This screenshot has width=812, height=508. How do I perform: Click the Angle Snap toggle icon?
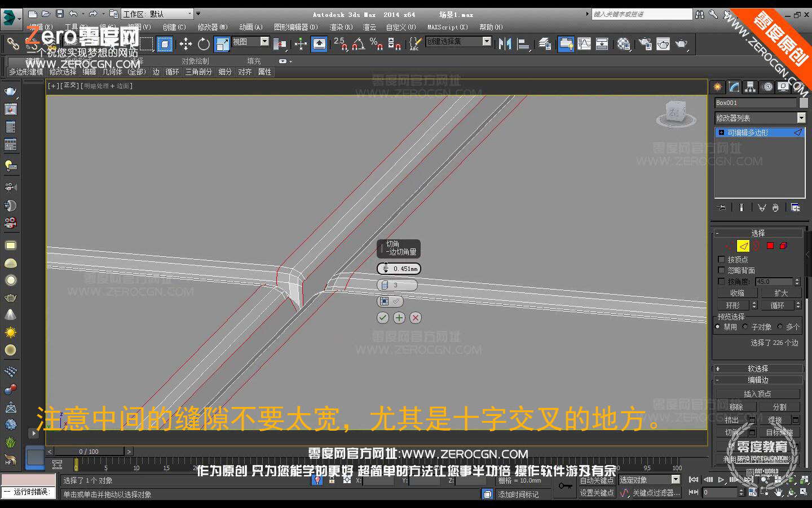coord(359,44)
